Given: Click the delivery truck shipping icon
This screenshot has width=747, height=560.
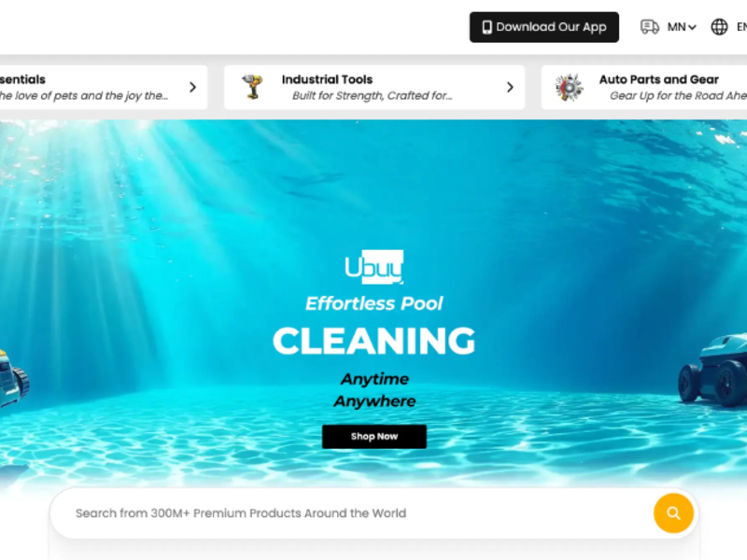Looking at the screenshot, I should coord(649,27).
